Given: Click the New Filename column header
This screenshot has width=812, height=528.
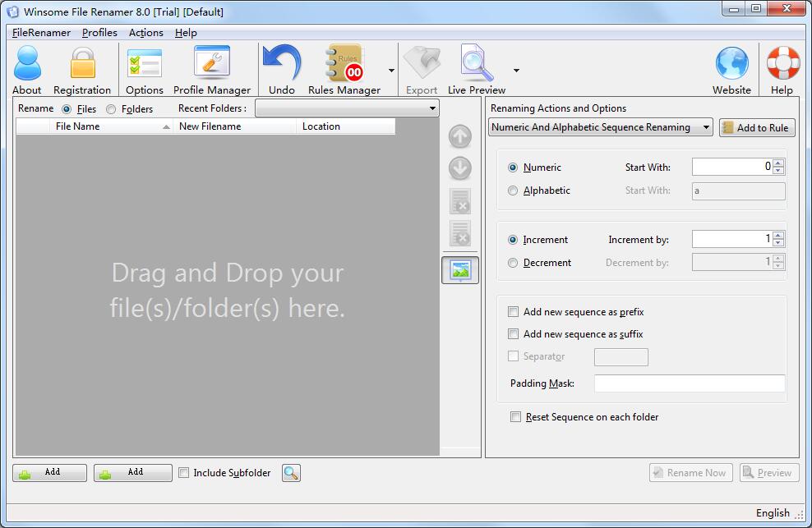Looking at the screenshot, I should [x=234, y=126].
